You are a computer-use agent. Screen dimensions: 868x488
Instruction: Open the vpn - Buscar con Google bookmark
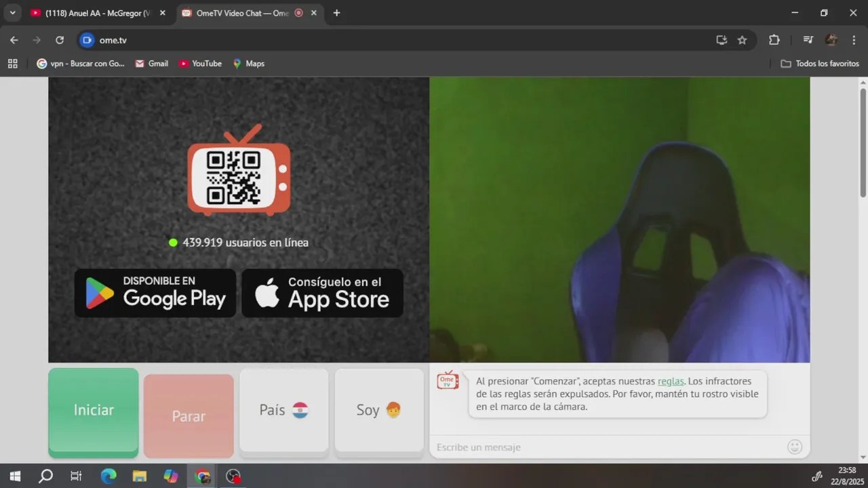click(81, 64)
